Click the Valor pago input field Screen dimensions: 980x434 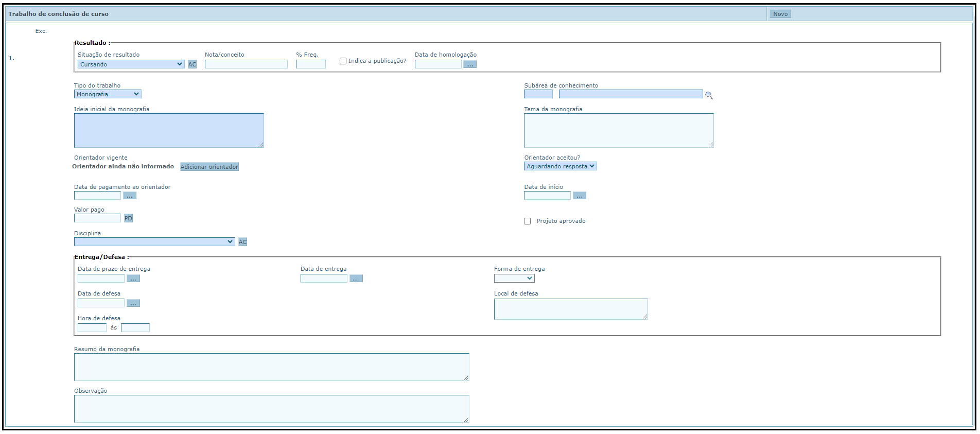pos(97,218)
